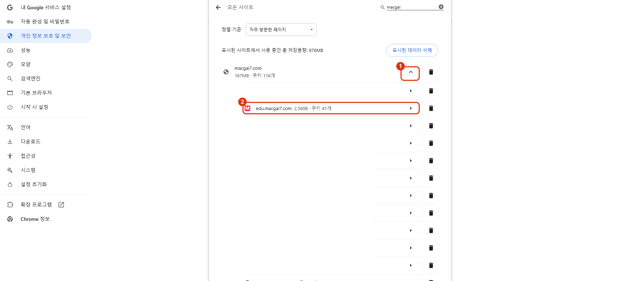Screen dimensions: 644x281
Task: Open 확장 프로그램 external link
Action: click(61, 205)
